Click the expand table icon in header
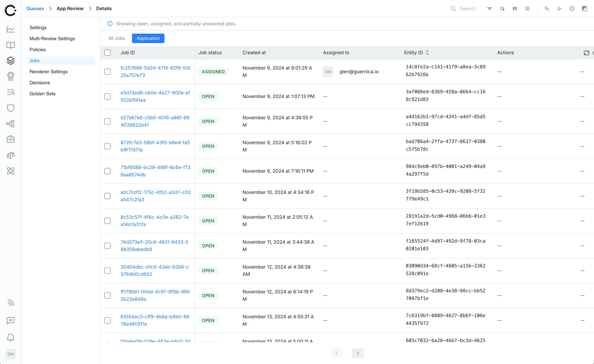Screen dimensions: 594x364 [x=586, y=53]
